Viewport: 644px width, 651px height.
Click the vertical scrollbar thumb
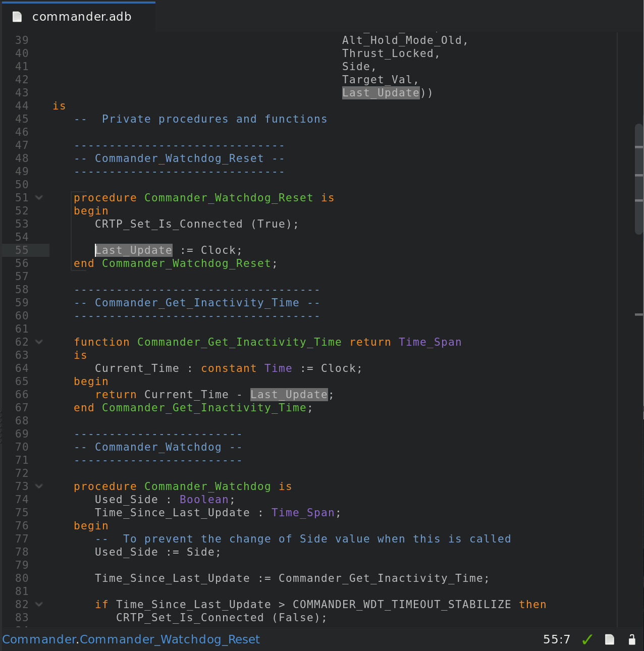(x=639, y=179)
